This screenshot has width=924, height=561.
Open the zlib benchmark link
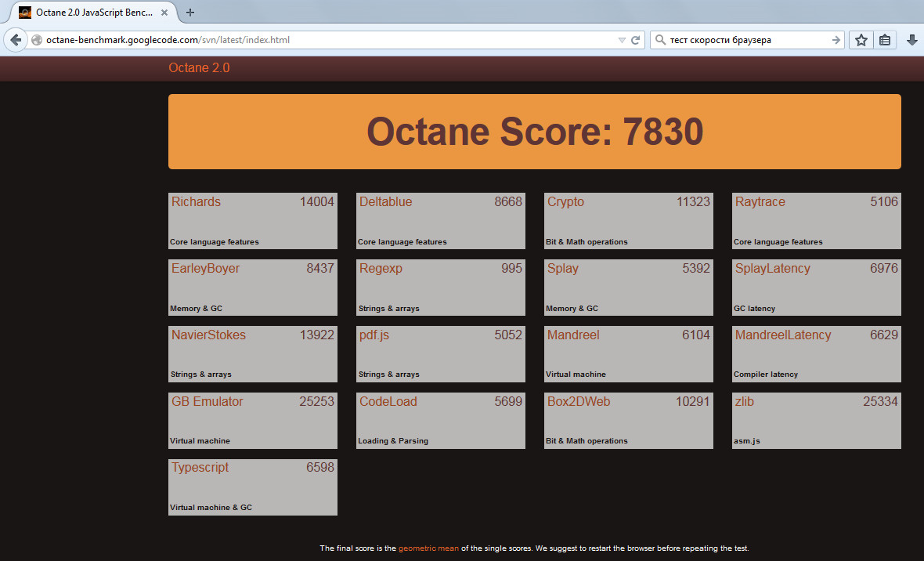click(745, 402)
